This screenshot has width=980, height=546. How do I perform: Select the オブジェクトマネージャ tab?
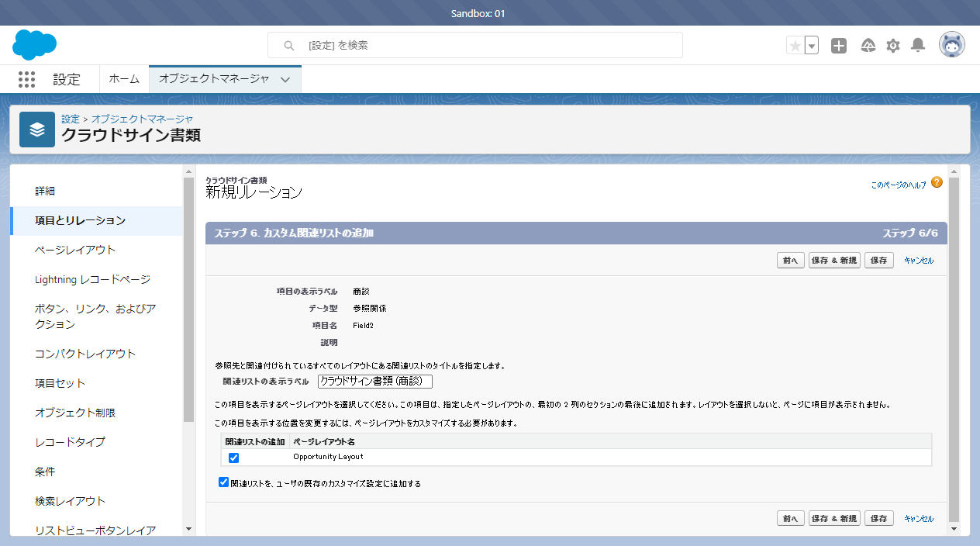214,79
